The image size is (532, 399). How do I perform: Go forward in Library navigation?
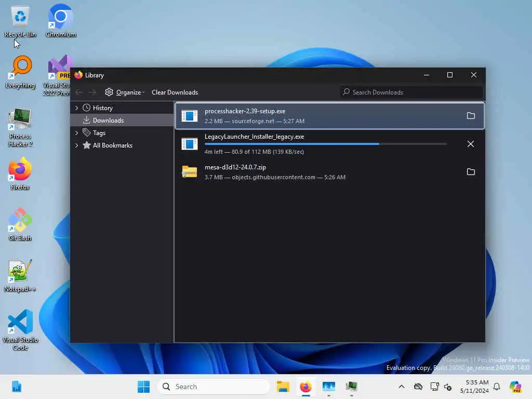point(92,92)
